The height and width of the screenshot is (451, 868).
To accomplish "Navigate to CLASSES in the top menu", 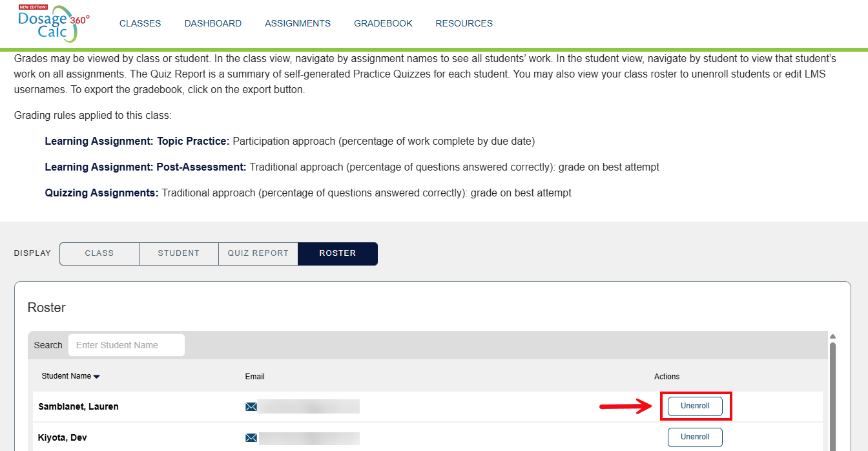I will pos(140,23).
